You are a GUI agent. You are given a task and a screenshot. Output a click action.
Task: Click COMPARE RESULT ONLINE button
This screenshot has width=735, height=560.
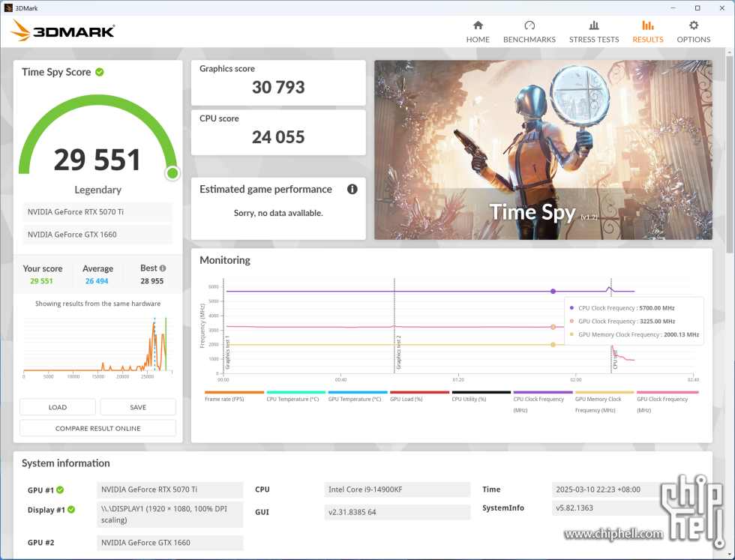98,428
